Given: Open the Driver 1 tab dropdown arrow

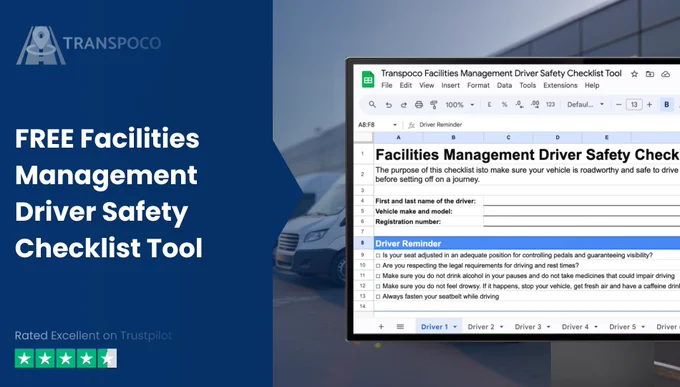Looking at the screenshot, I should point(455,327).
